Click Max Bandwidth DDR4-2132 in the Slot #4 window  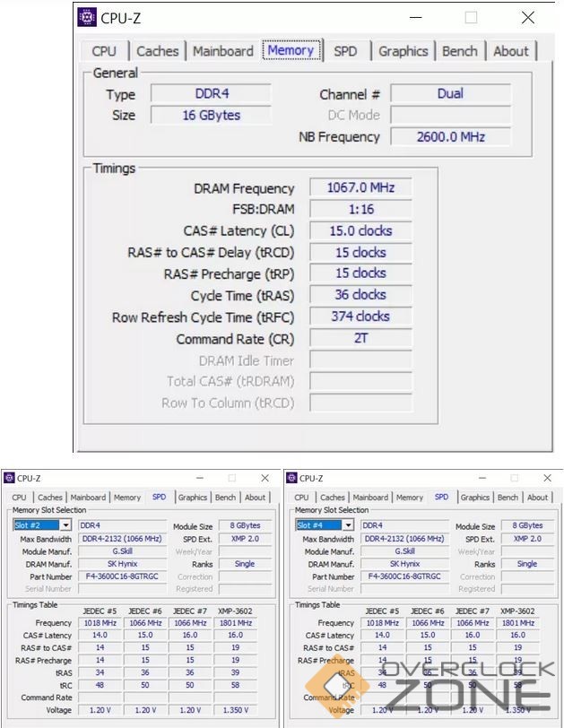click(x=404, y=539)
